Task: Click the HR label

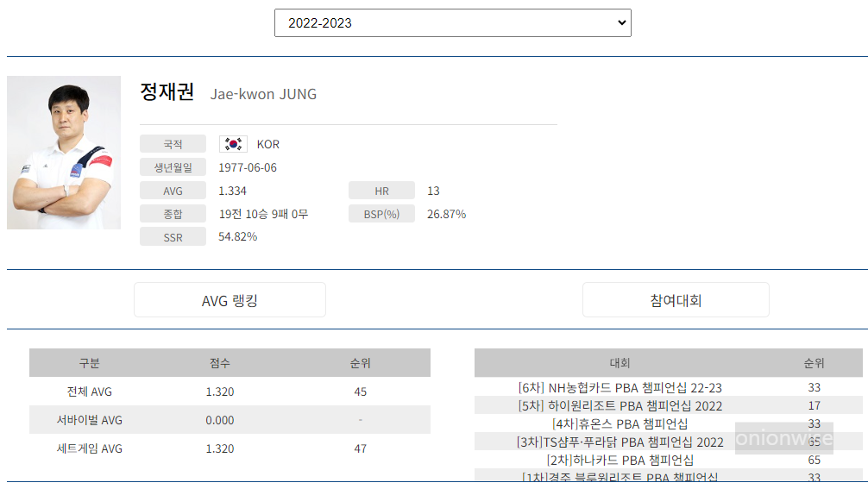Action: [381, 191]
